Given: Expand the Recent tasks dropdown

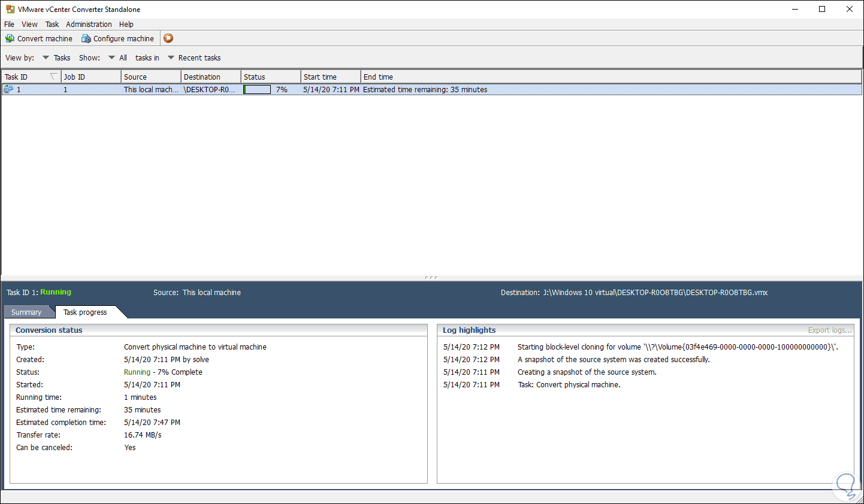Looking at the screenshot, I should pyautogui.click(x=194, y=58).
